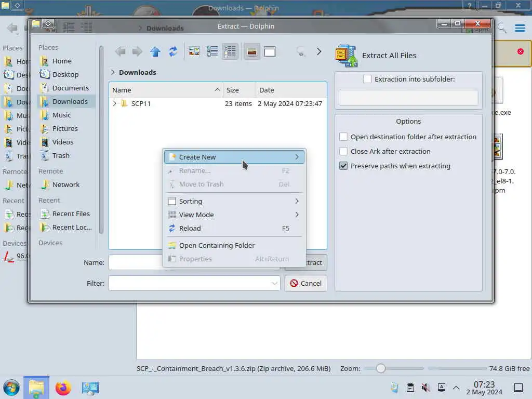Select the SCP11 folder row
This screenshot has height=399, width=532.
point(218,103)
